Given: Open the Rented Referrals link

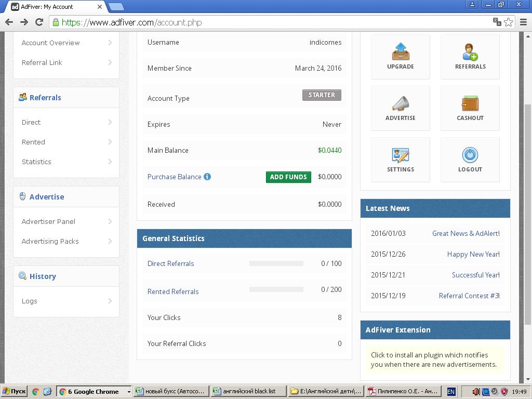Looking at the screenshot, I should tap(173, 291).
